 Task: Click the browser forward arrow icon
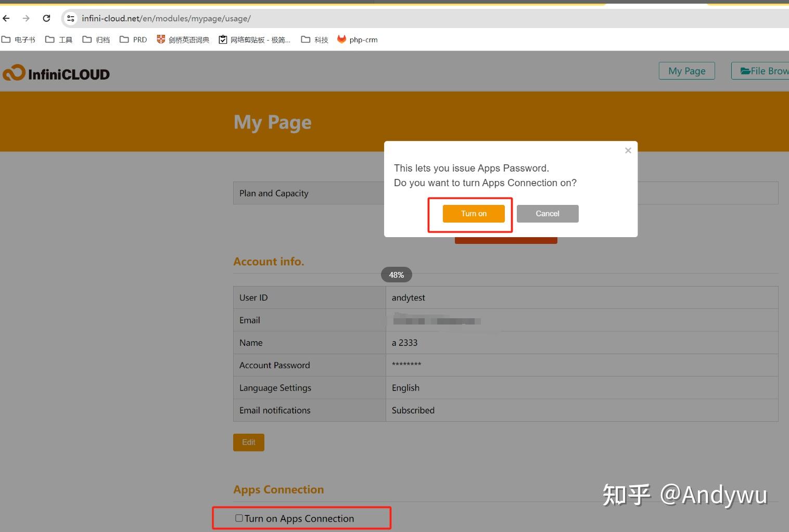tap(26, 18)
